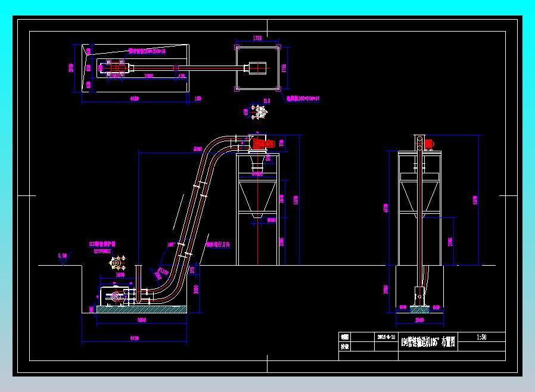The image size is (535, 392).
Task: Select the yellow sprocket symbol near SCI label
Action: (117, 263)
